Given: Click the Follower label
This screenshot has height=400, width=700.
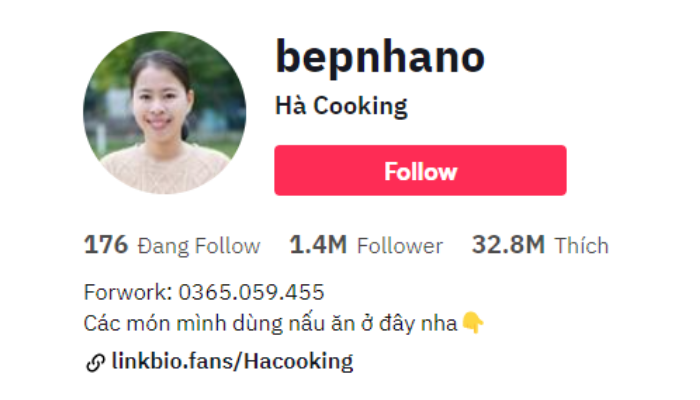Looking at the screenshot, I should tap(400, 246).
